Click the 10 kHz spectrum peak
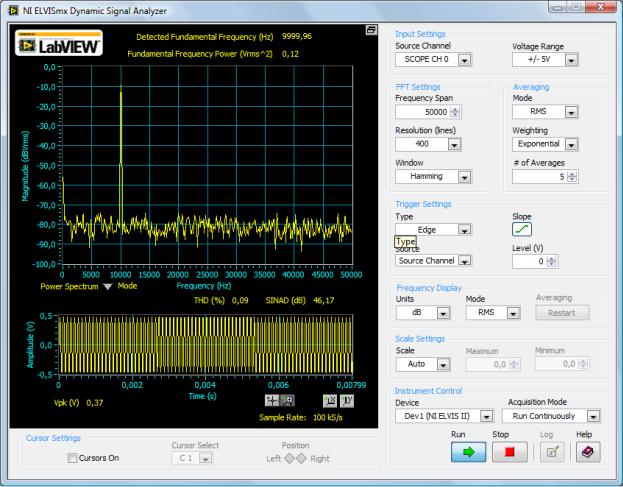Viewport: 623px width, 487px height. coord(121,89)
